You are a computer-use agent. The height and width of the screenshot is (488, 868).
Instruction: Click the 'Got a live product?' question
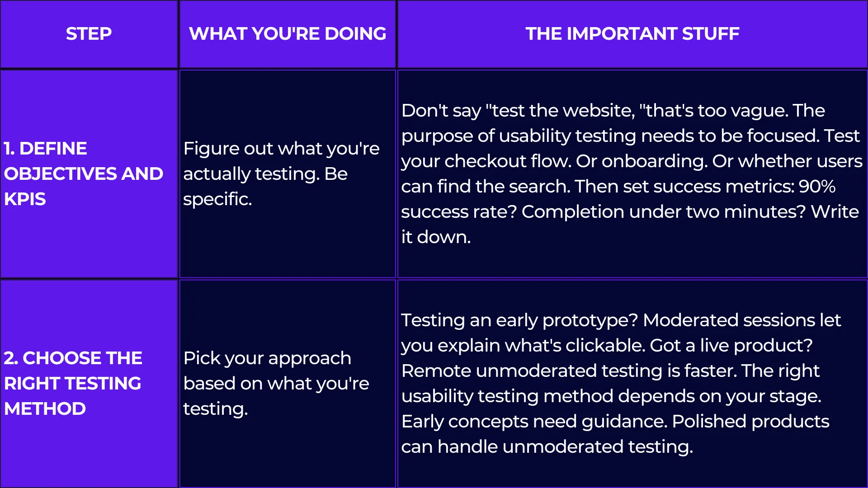point(731,346)
